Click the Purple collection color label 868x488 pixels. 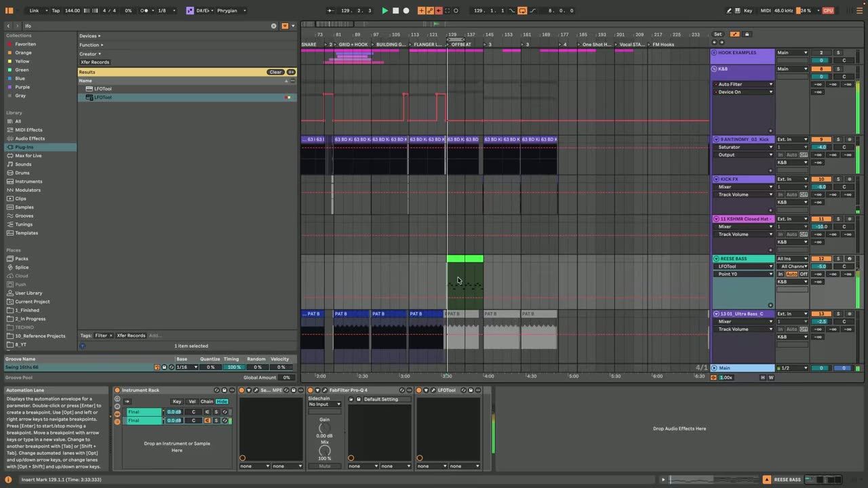22,87
